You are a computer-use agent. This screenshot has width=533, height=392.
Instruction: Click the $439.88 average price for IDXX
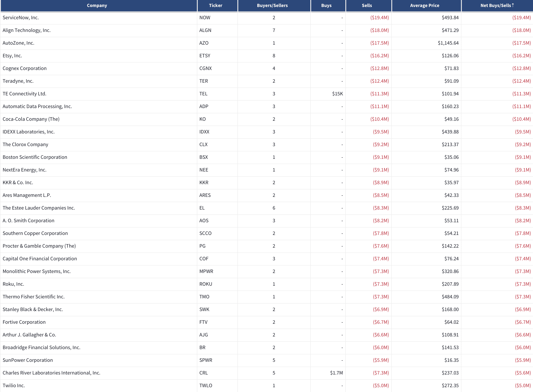(450, 132)
